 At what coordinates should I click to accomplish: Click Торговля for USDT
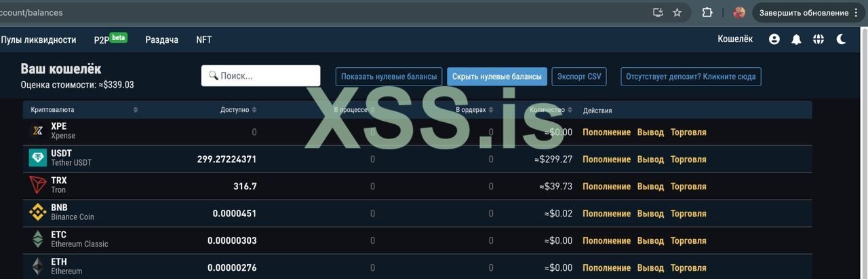688,159
